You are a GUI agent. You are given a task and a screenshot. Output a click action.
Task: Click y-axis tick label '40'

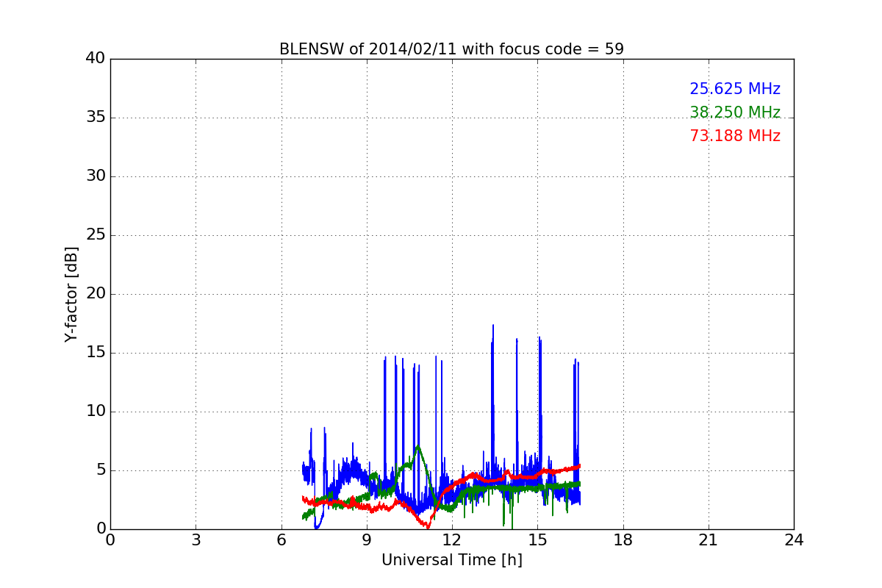click(96, 59)
